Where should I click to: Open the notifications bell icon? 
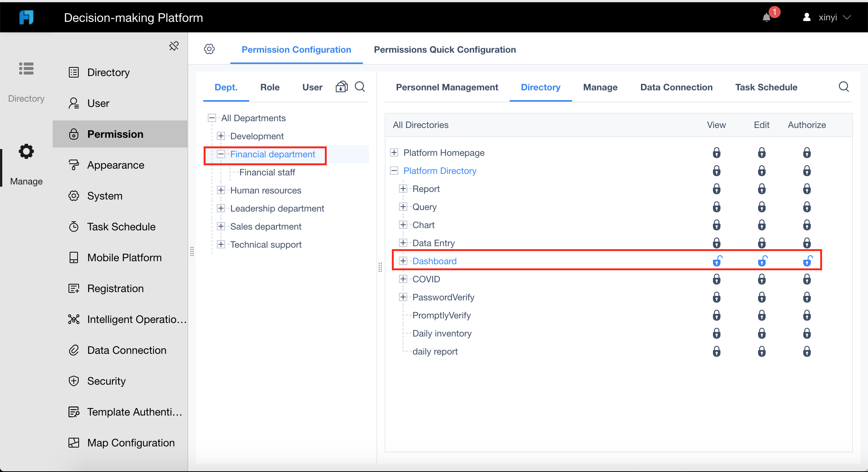pyautogui.click(x=766, y=18)
